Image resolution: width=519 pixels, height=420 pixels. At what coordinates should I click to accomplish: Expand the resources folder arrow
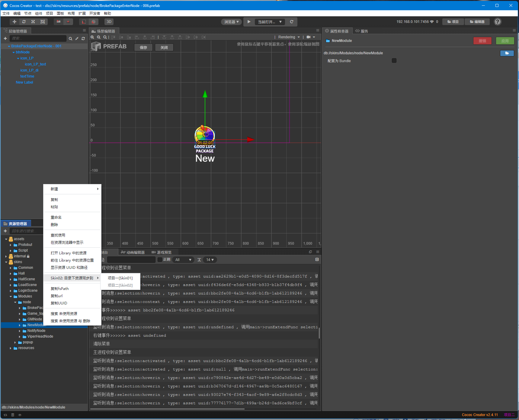tap(11, 348)
